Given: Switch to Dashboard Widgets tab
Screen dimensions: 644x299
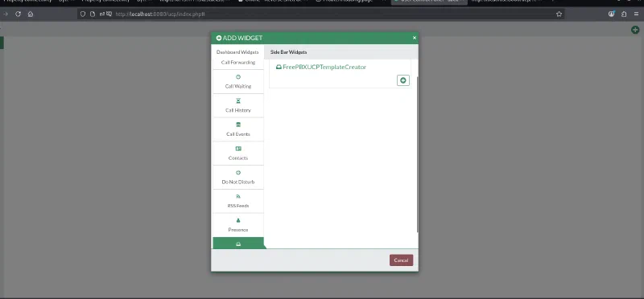Looking at the screenshot, I should pos(237,52).
